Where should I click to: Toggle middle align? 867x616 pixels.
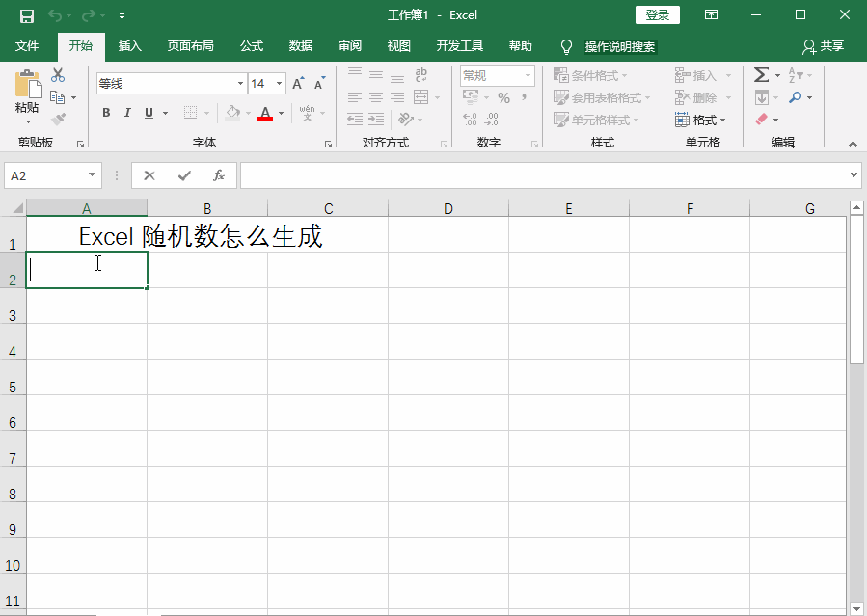pyautogui.click(x=376, y=74)
